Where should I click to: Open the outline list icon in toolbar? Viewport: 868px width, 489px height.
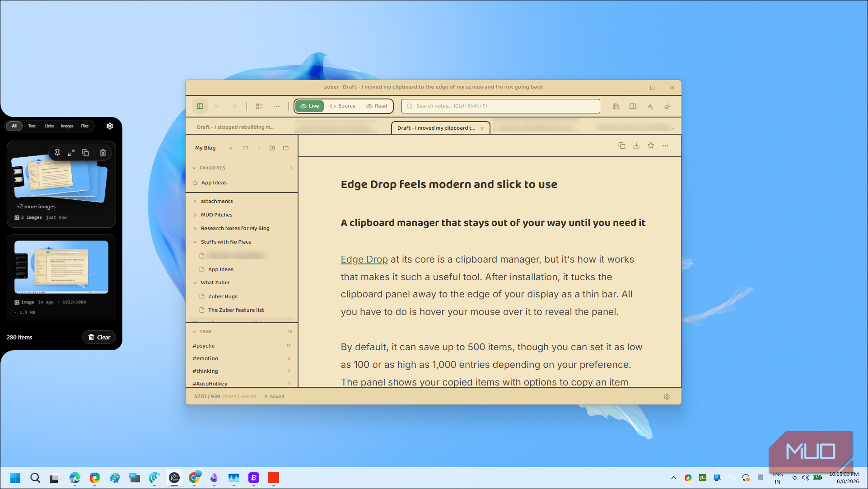coord(259,106)
